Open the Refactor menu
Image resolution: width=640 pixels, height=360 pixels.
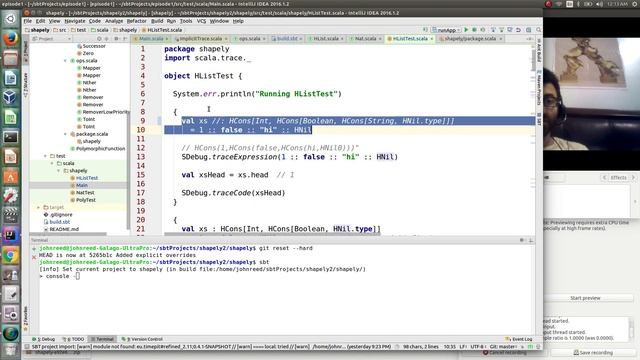click(x=136, y=21)
